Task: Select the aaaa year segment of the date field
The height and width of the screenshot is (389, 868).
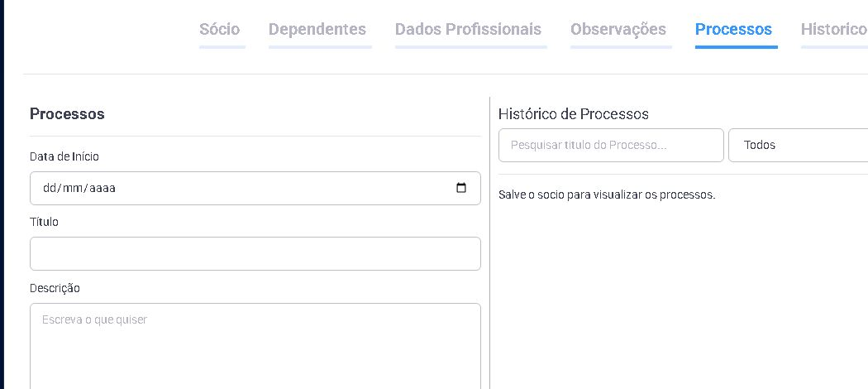Action: [102, 188]
